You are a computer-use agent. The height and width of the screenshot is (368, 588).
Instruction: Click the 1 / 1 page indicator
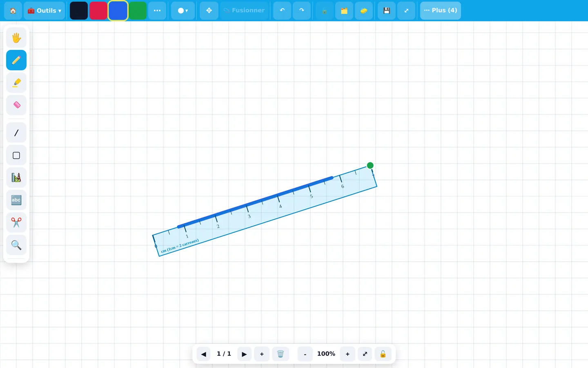click(224, 354)
